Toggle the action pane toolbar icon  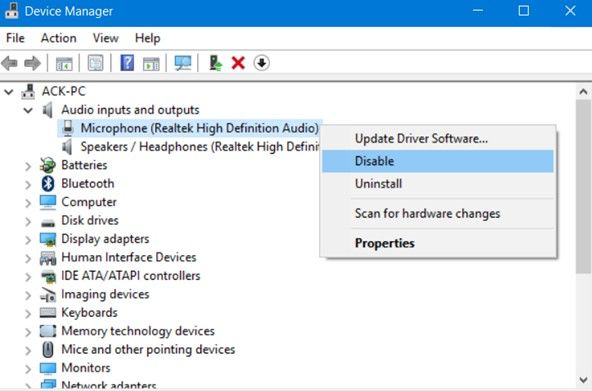[x=151, y=63]
